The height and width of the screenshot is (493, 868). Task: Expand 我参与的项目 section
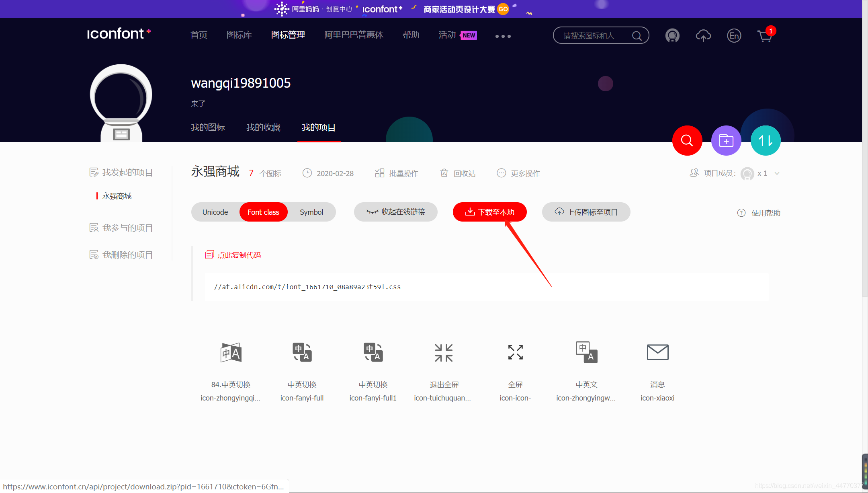coord(121,228)
